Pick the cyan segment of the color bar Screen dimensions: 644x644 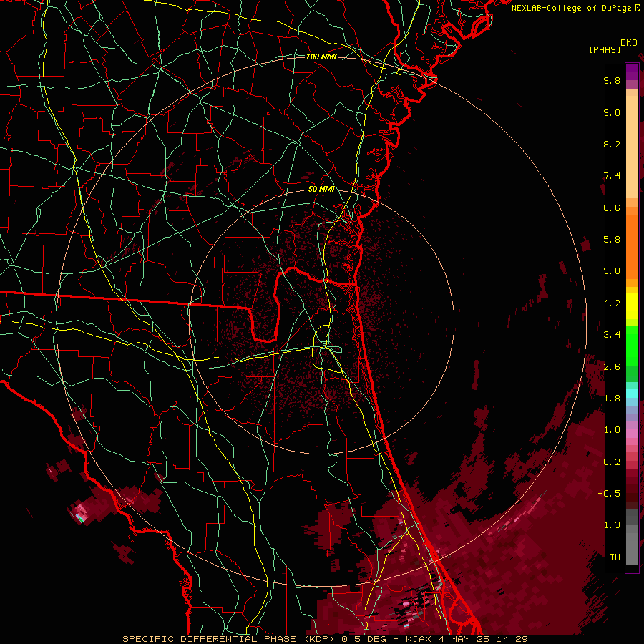coord(632,394)
